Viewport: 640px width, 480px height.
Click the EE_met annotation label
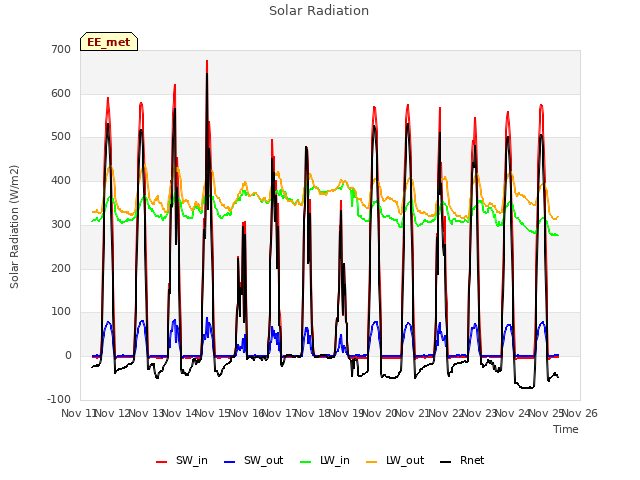[109, 42]
